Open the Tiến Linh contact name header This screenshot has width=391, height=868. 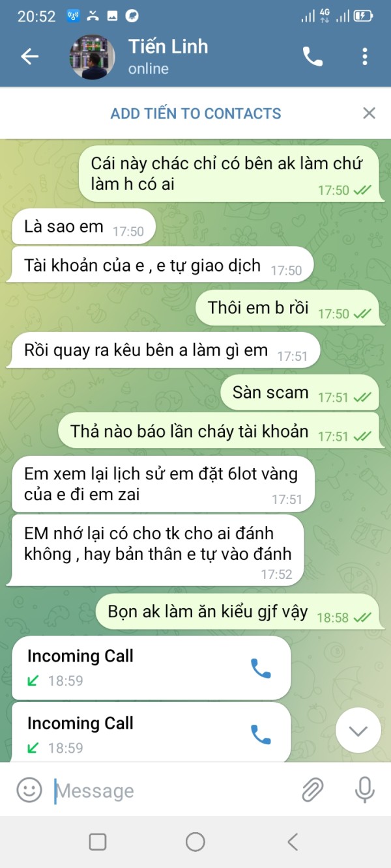tap(168, 46)
